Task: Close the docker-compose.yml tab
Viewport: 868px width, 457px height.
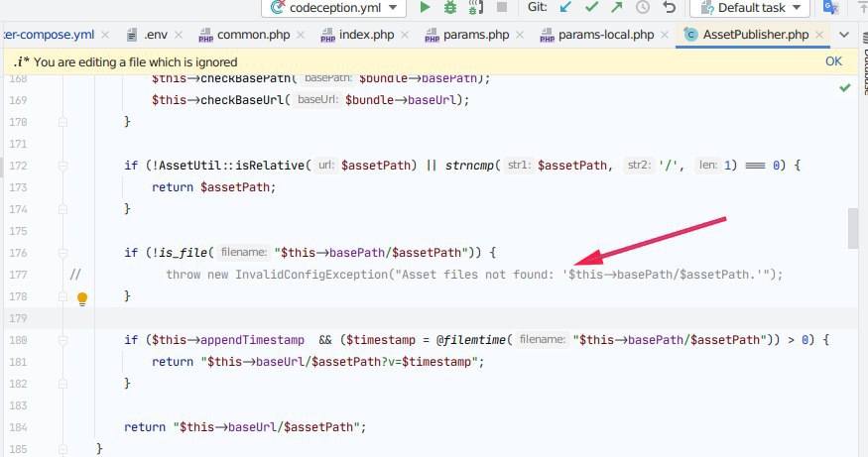Action: (105, 35)
